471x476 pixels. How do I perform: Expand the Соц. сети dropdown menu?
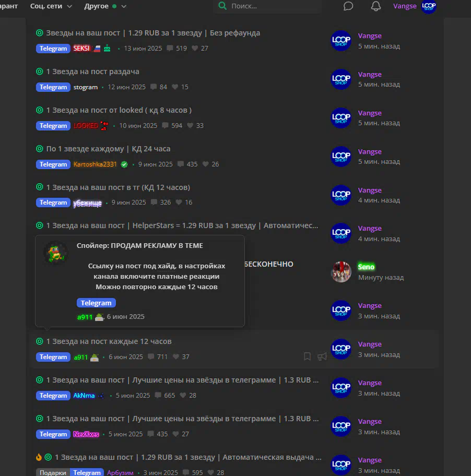[51, 6]
